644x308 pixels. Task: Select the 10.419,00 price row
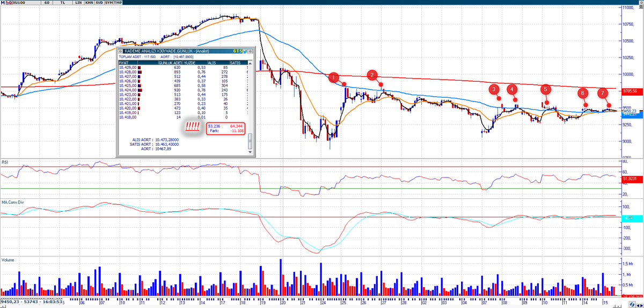pos(183,113)
